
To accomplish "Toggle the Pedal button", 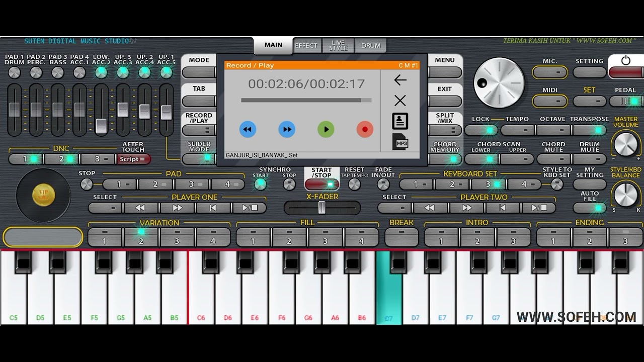I will click(626, 101).
